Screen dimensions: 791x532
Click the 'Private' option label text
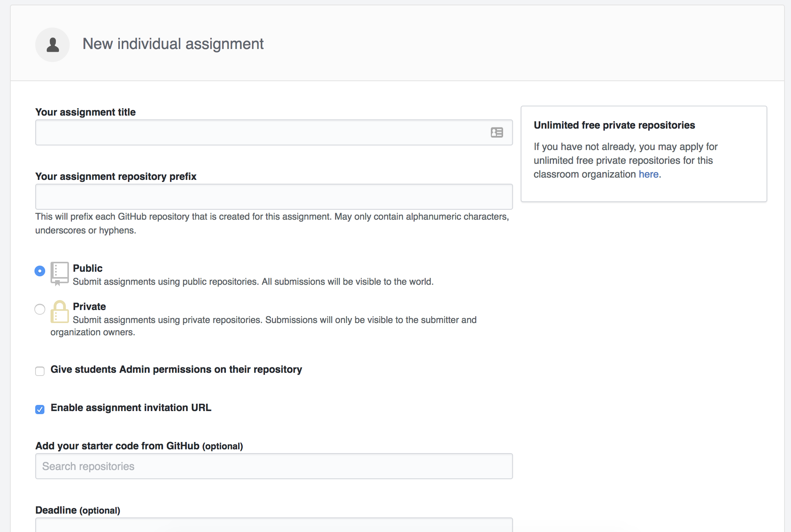(x=89, y=307)
